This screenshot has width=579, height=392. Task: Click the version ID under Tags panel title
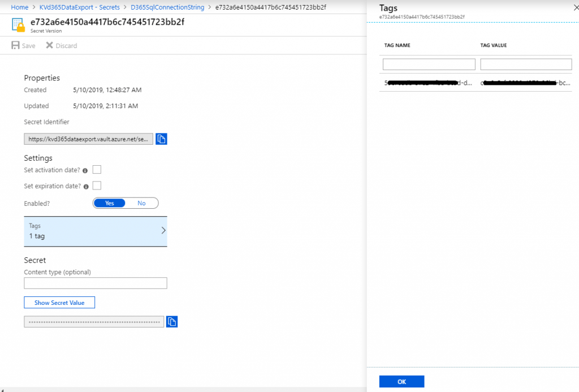point(422,17)
